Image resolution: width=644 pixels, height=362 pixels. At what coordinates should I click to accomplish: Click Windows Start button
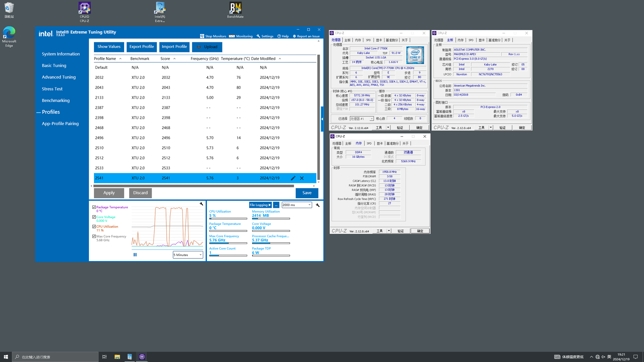coord(6,357)
